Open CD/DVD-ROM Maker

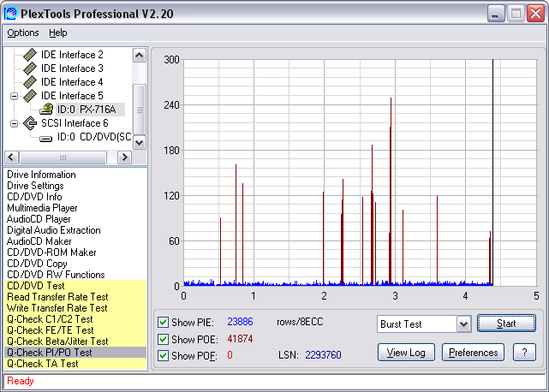coord(51,252)
